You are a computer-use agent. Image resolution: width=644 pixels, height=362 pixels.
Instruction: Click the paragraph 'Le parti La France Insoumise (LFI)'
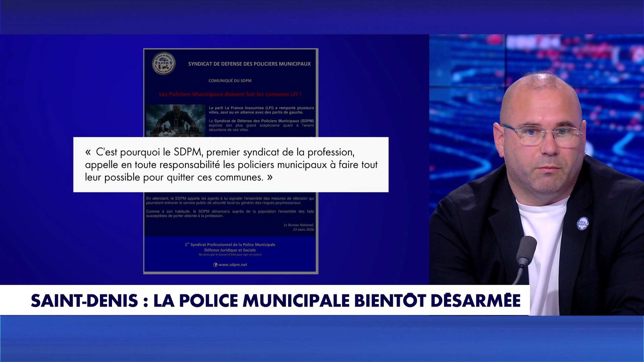tap(261, 110)
